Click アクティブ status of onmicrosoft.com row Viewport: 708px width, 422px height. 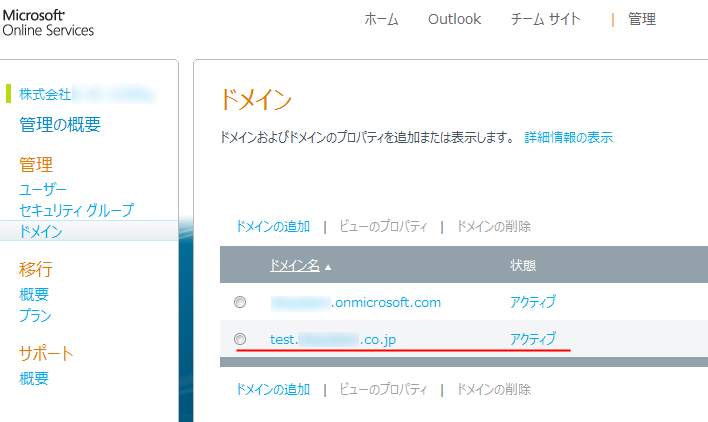pos(533,301)
